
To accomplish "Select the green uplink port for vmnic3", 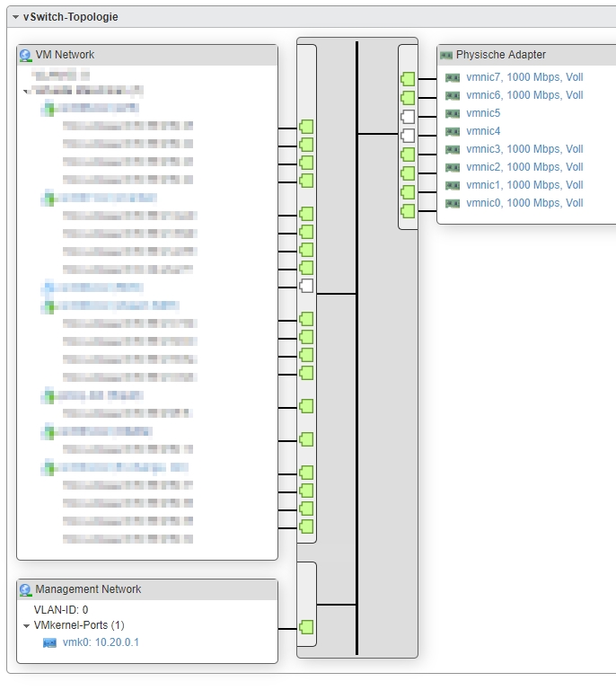I will [x=408, y=155].
